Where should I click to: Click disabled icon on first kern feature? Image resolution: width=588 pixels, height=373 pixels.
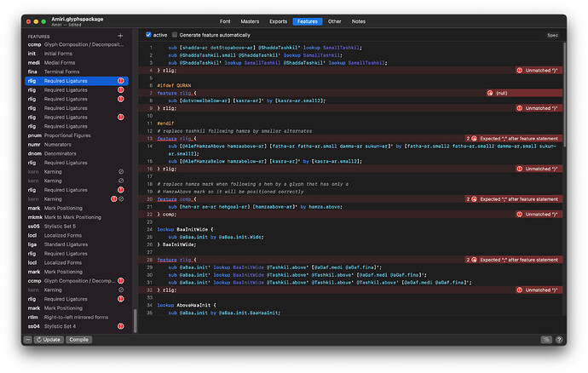point(121,171)
